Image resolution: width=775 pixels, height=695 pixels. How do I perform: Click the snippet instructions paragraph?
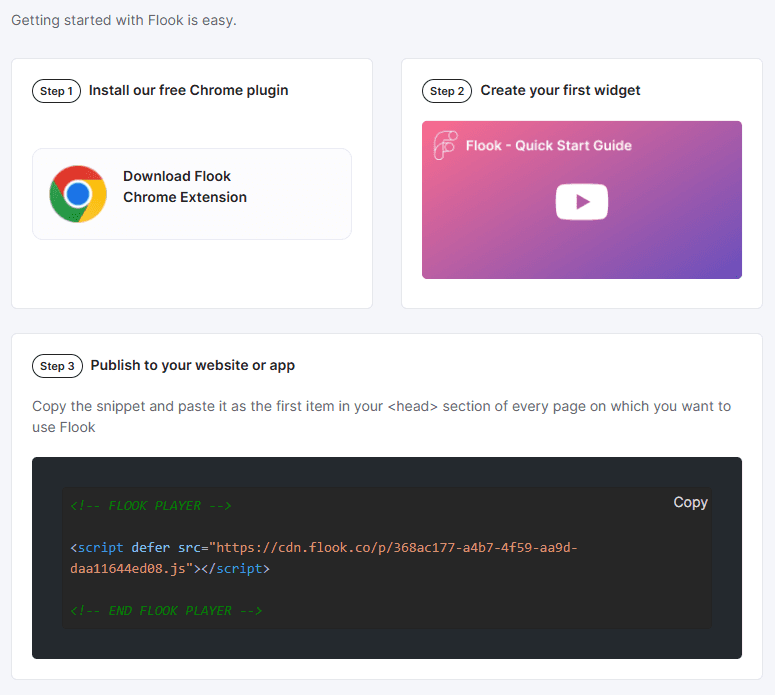point(381,417)
